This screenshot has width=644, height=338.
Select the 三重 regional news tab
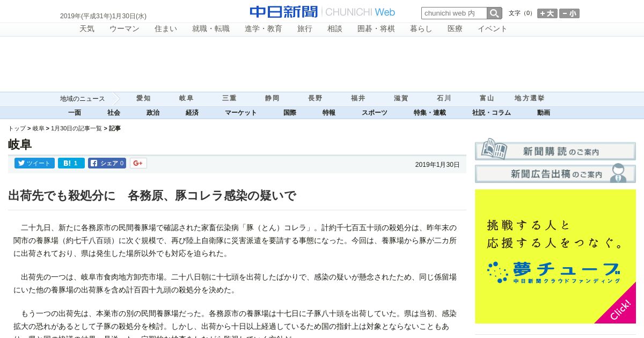tap(229, 98)
